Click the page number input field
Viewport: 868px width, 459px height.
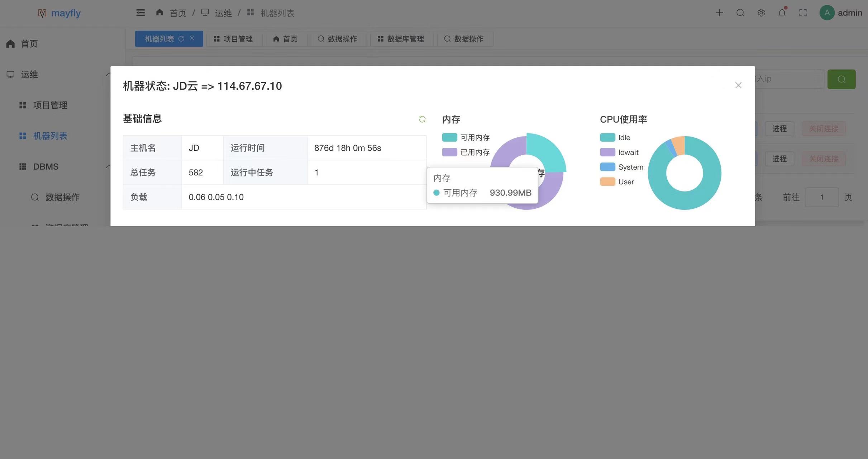point(822,197)
